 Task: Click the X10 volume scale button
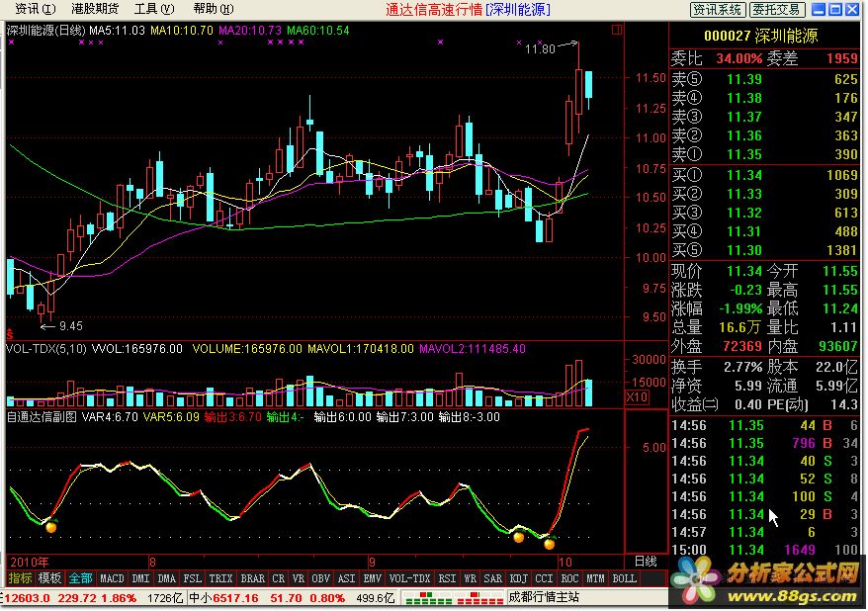[x=638, y=396]
